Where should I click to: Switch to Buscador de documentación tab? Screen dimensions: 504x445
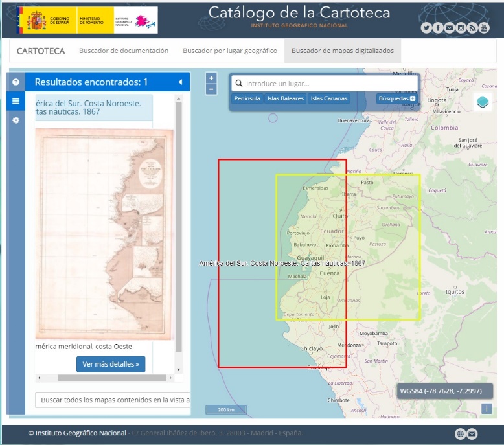(124, 51)
